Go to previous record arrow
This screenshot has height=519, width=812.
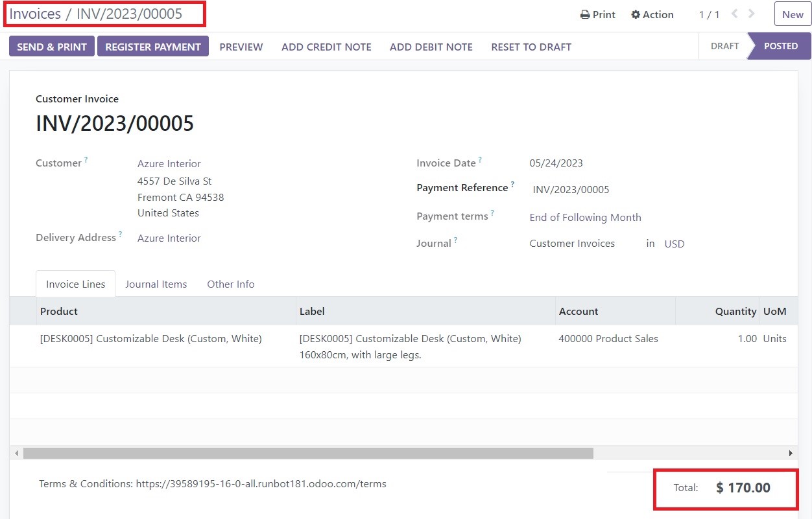[735, 14]
